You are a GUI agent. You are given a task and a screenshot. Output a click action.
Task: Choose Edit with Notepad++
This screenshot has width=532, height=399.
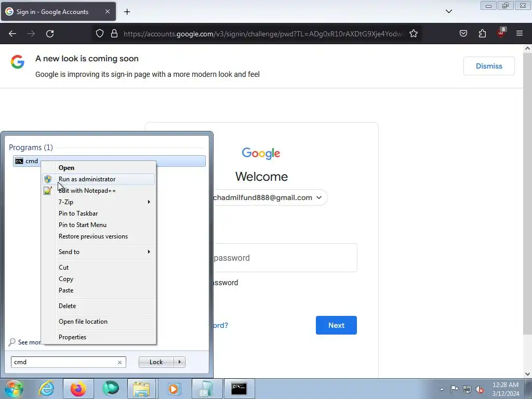tap(98, 191)
